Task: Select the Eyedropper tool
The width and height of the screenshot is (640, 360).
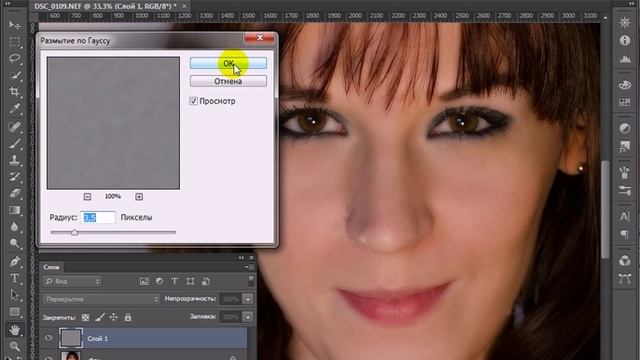Action: coord(14,109)
